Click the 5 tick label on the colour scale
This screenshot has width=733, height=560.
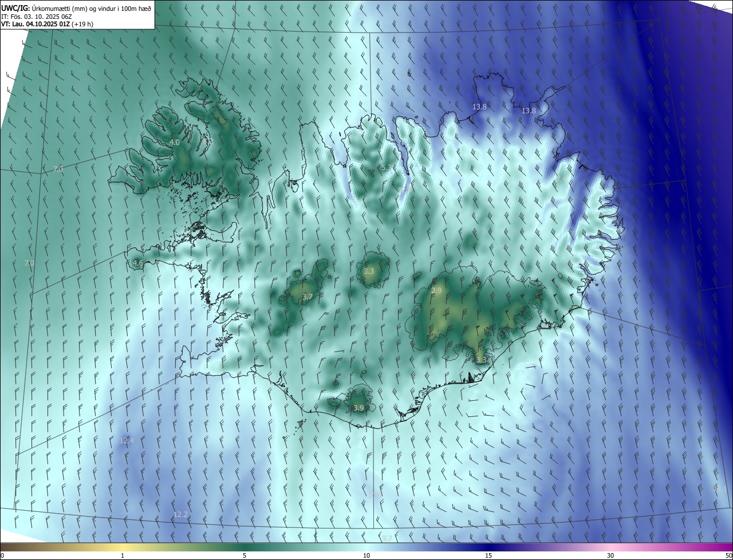coord(245,555)
